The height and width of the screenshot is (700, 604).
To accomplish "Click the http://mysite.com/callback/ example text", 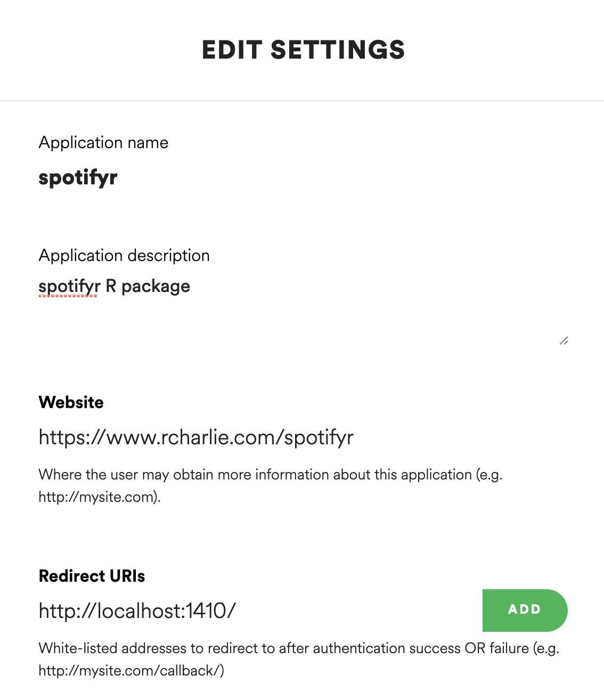I will point(129,671).
